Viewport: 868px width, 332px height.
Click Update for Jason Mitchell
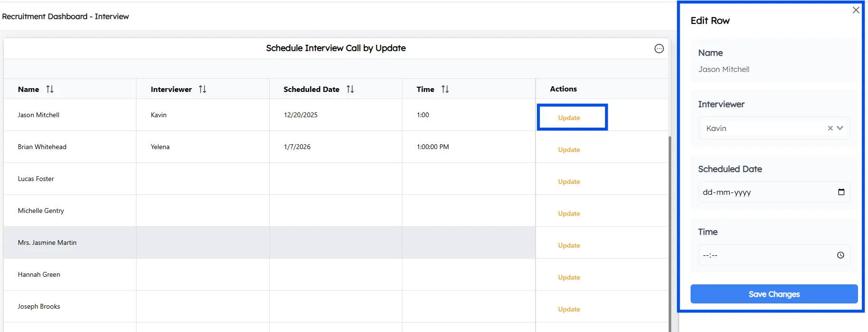coord(569,118)
